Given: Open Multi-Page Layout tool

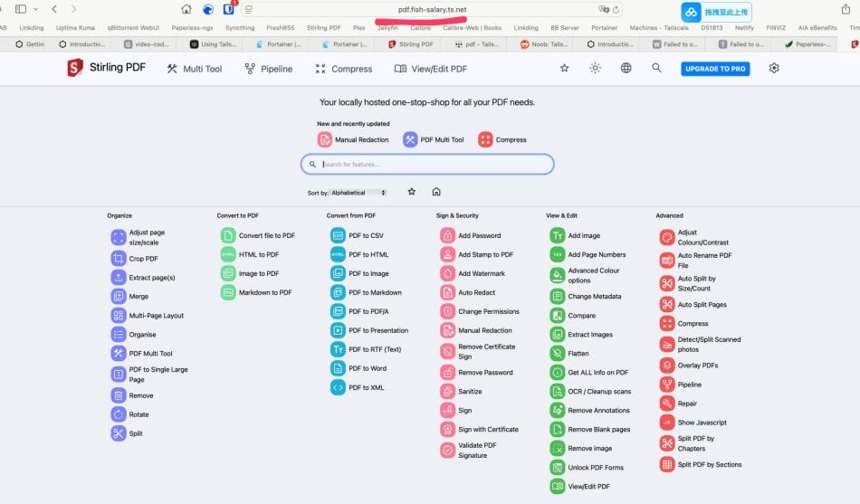Looking at the screenshot, I should pos(148,316).
